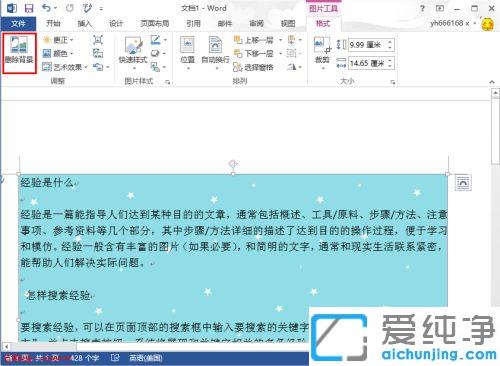The image size is (500, 366).
Task: Click the yh666168 account name
Action: coord(450,23)
